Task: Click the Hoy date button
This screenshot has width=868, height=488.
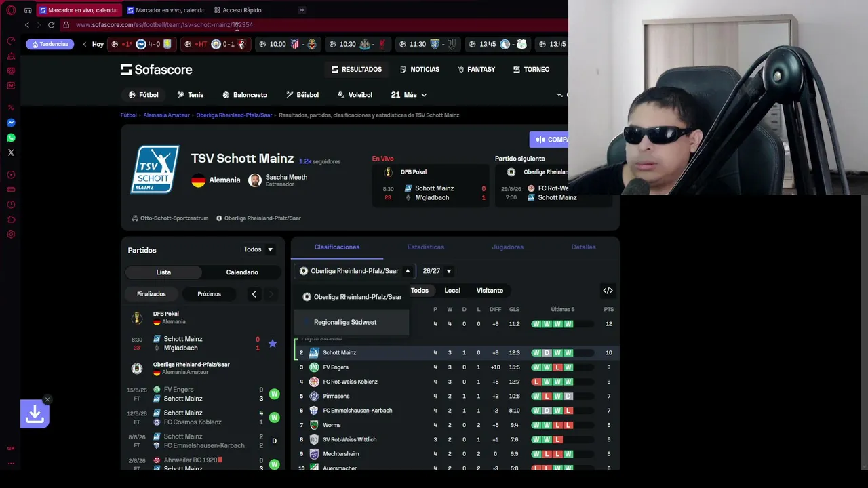Action: point(98,45)
